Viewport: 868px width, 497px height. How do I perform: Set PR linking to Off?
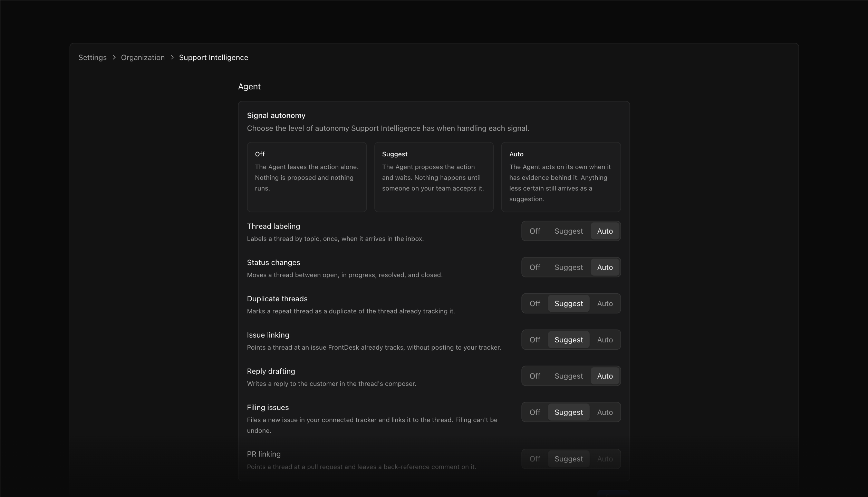(535, 459)
